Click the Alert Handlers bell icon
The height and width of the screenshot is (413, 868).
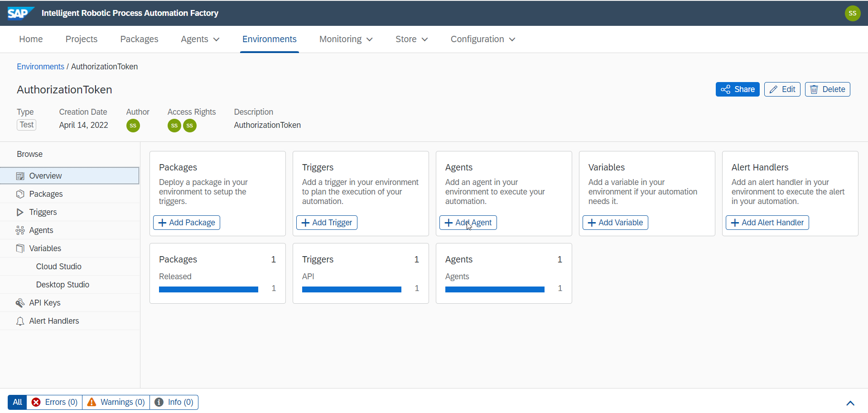(20, 321)
